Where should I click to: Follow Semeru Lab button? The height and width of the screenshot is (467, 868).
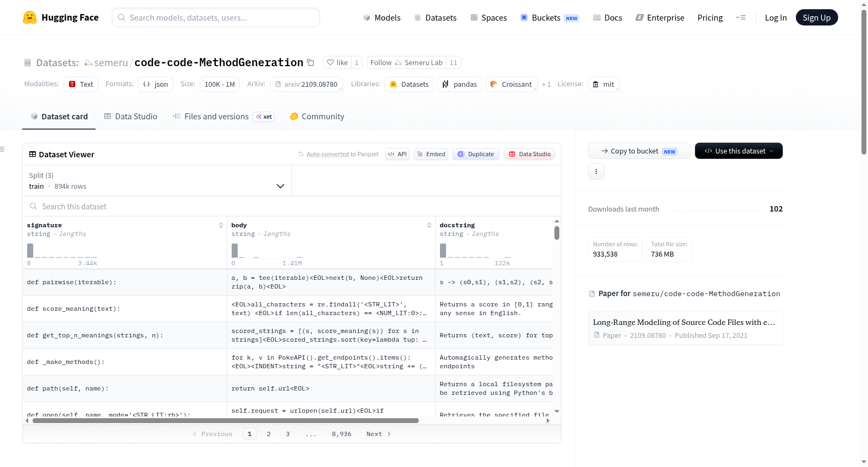pos(406,62)
